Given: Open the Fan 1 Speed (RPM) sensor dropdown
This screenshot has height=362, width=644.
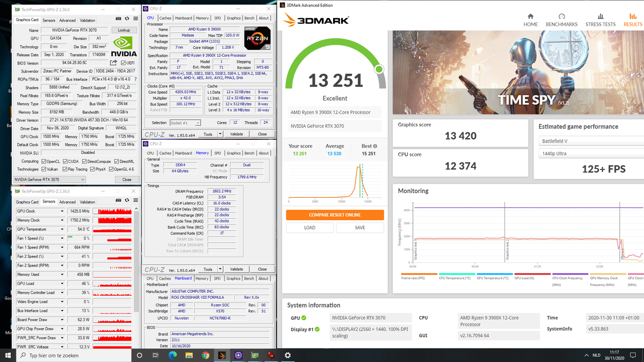Looking at the screenshot, I should click(62, 247).
